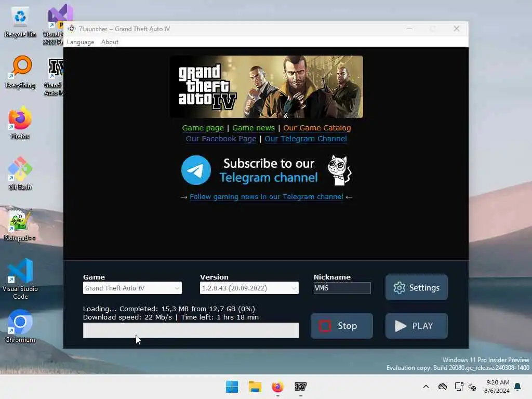The width and height of the screenshot is (532, 399).
Task: Click the GTA IV taskbar icon
Action: 301,387
